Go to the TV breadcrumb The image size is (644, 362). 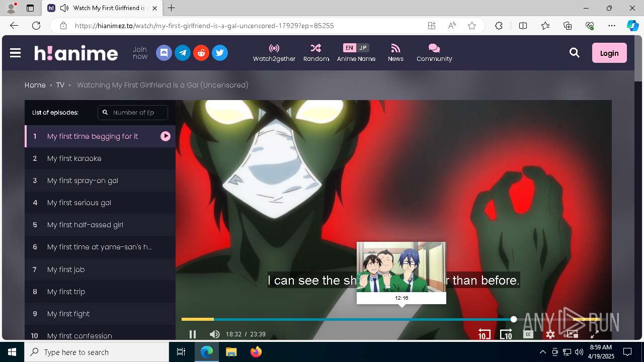point(60,85)
